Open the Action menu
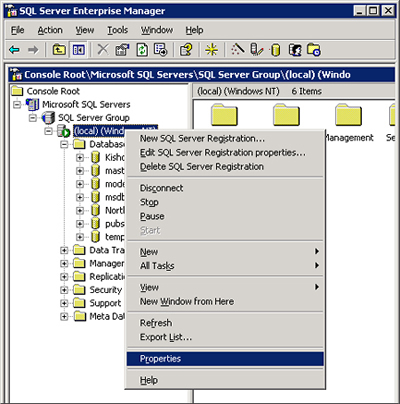The image size is (400, 404). (50, 30)
